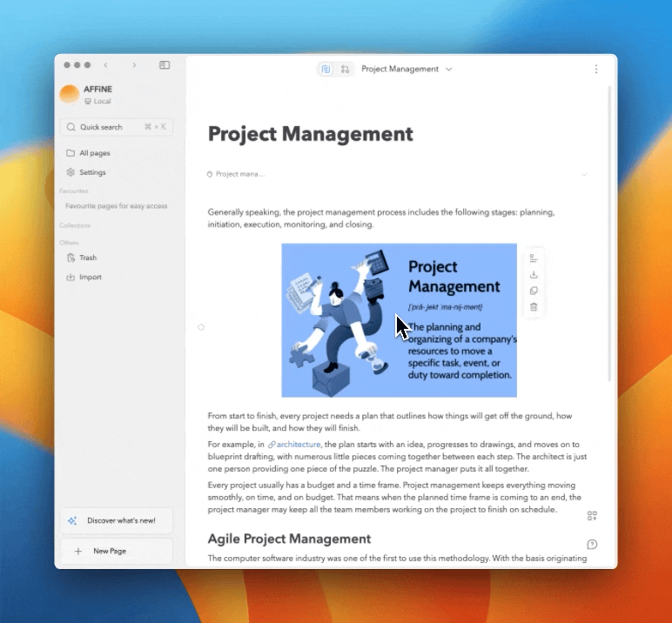The width and height of the screenshot is (672, 623).
Task: Click the paragraph starting Generally speaking
Action: pos(381,218)
